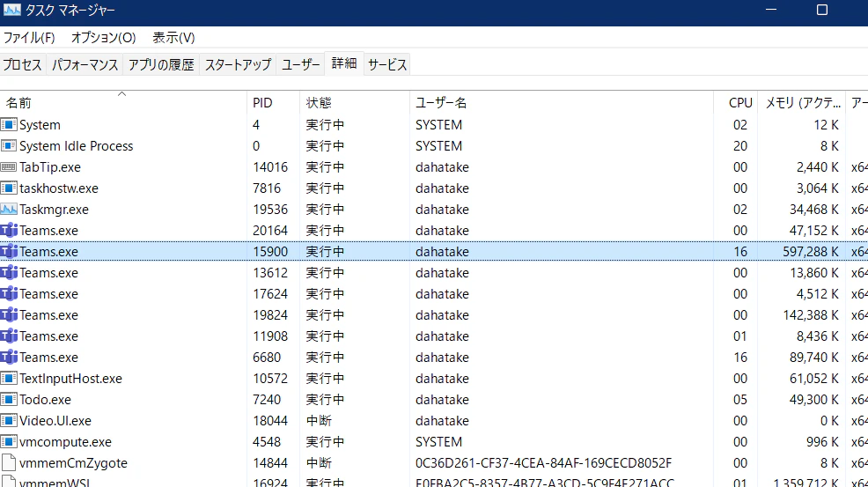Click PID value 14016
Image resolution: width=868 pixels, height=487 pixels.
coord(270,167)
